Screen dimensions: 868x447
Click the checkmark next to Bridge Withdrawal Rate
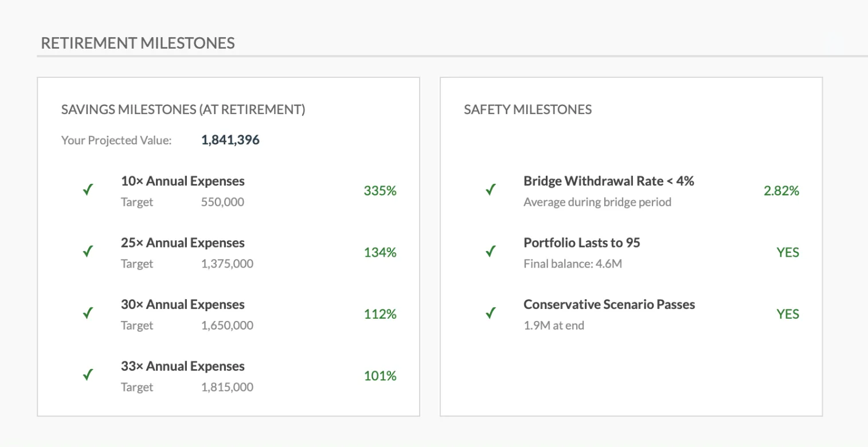pos(490,189)
